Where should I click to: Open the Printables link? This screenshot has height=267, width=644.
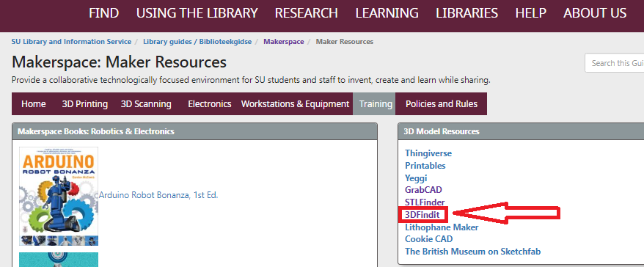(x=425, y=166)
